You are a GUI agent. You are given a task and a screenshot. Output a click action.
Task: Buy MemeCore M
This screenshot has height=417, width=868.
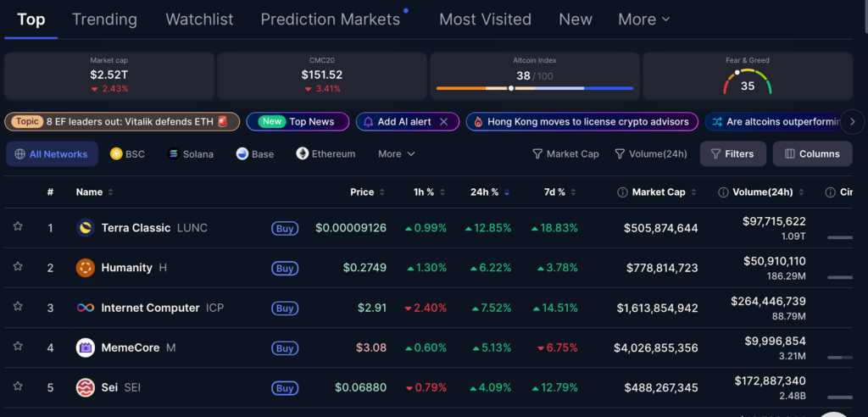tap(285, 348)
